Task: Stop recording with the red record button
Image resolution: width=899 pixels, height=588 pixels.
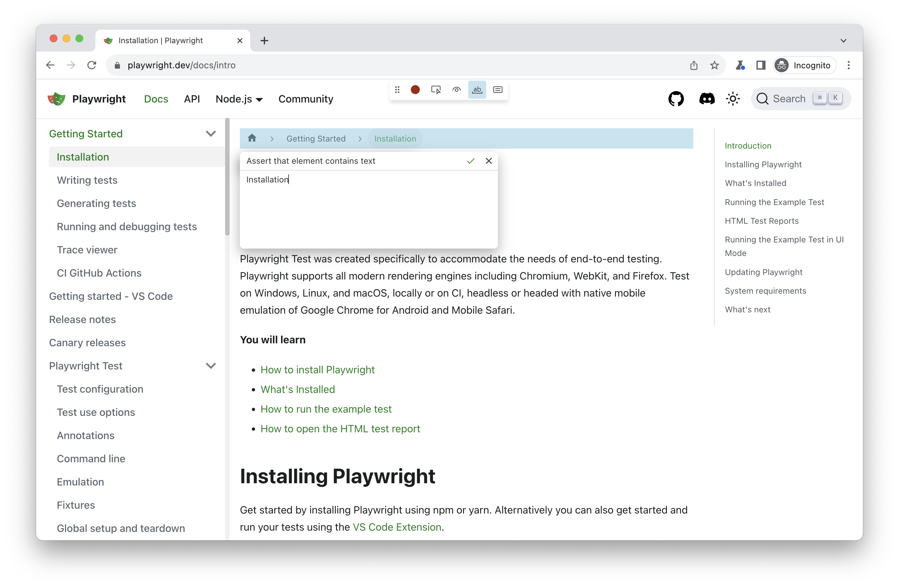Action: point(415,90)
